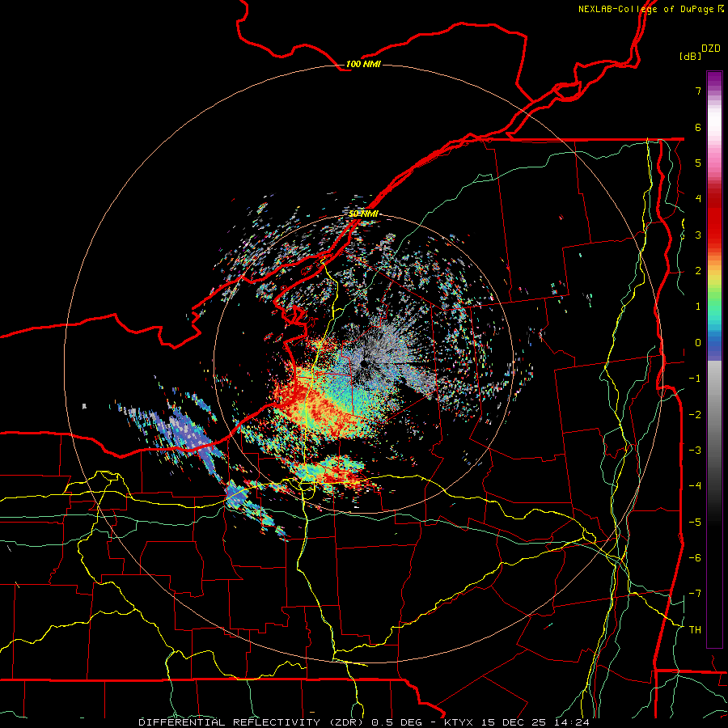The image size is (728, 728).
Task: Select the 3 dB scale label
Action: [698, 235]
